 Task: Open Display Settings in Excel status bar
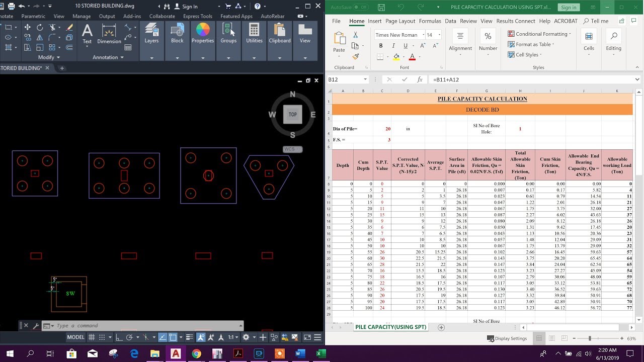click(x=507, y=338)
